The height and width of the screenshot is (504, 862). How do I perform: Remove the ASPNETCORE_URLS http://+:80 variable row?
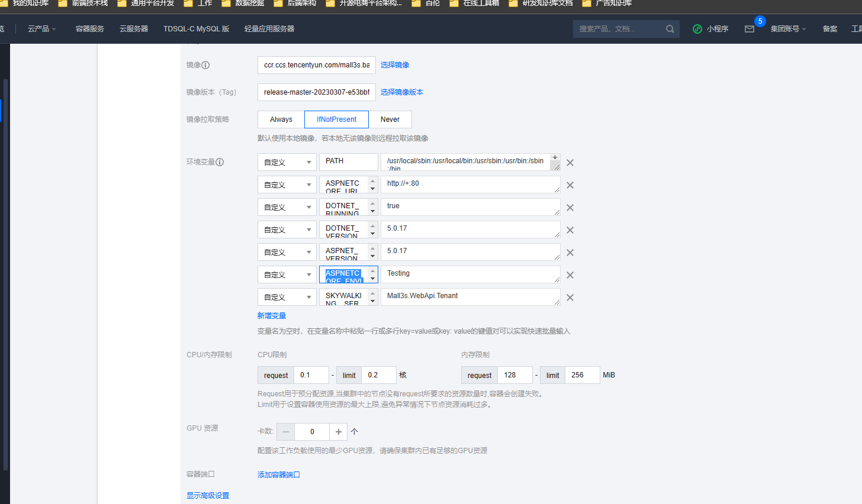(x=570, y=185)
